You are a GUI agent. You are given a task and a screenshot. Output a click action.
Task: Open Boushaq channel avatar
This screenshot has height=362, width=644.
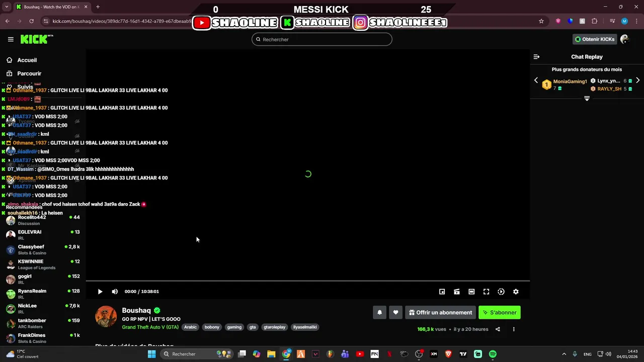106,316
